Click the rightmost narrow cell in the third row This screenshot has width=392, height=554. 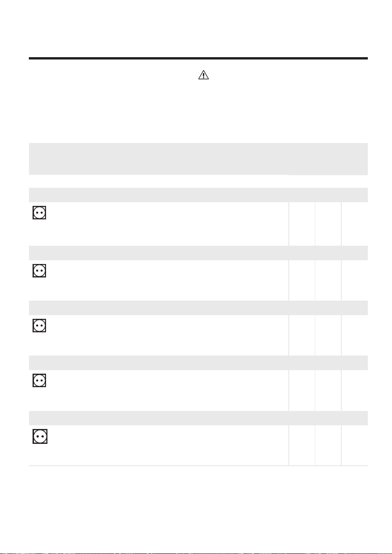tap(354, 335)
